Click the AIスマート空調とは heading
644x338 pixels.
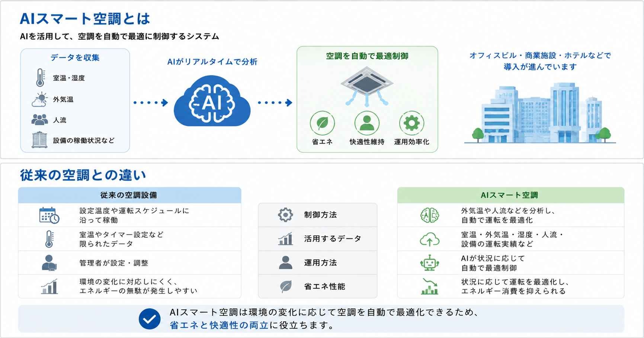tap(84, 19)
